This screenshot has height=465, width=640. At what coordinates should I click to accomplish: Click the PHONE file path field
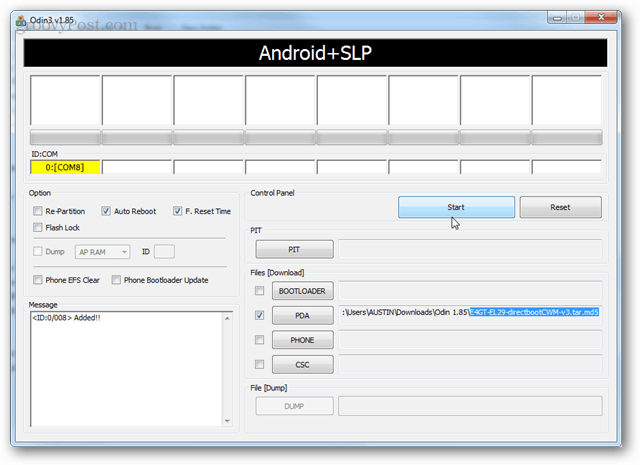470,340
